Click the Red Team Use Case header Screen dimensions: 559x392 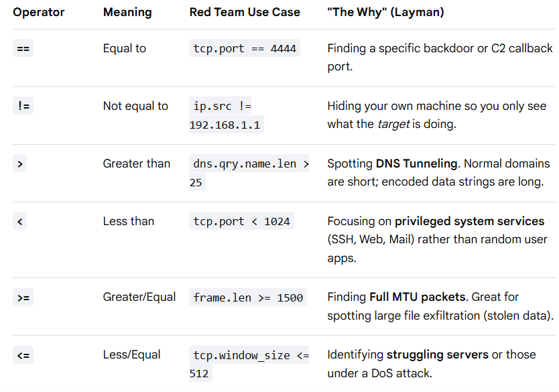click(245, 12)
